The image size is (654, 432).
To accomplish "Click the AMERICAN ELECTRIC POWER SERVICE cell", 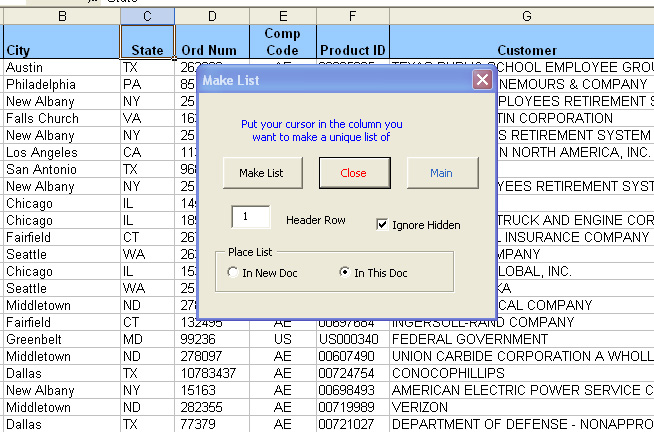I will (x=522, y=390).
